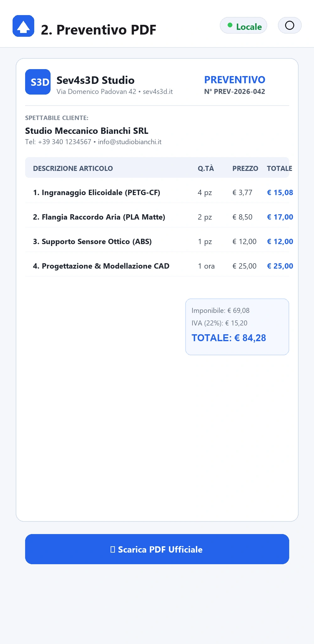
Task: Click DESCRIZIONE ARTICOLO column header
Action: coord(73,168)
